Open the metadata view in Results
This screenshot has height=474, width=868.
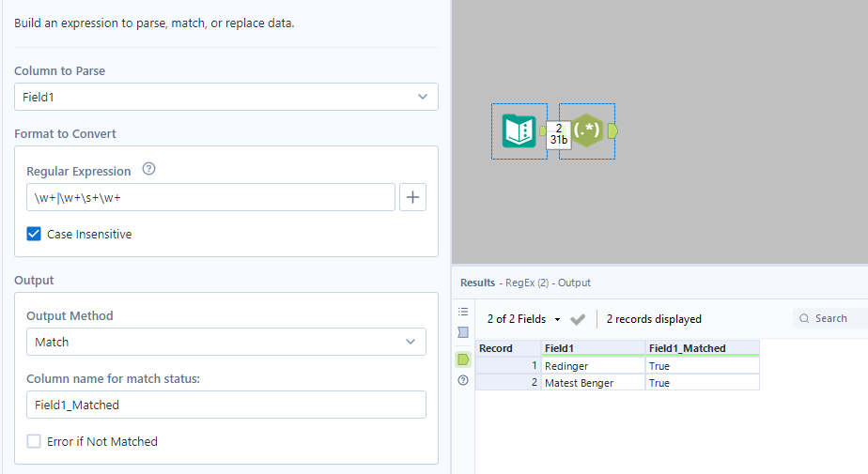click(x=462, y=332)
